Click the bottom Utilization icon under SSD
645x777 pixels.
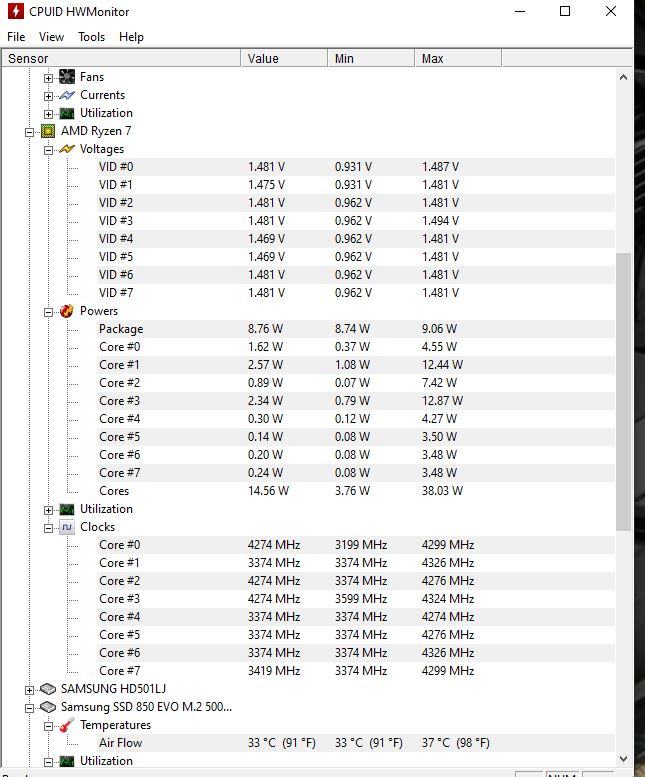(x=67, y=761)
